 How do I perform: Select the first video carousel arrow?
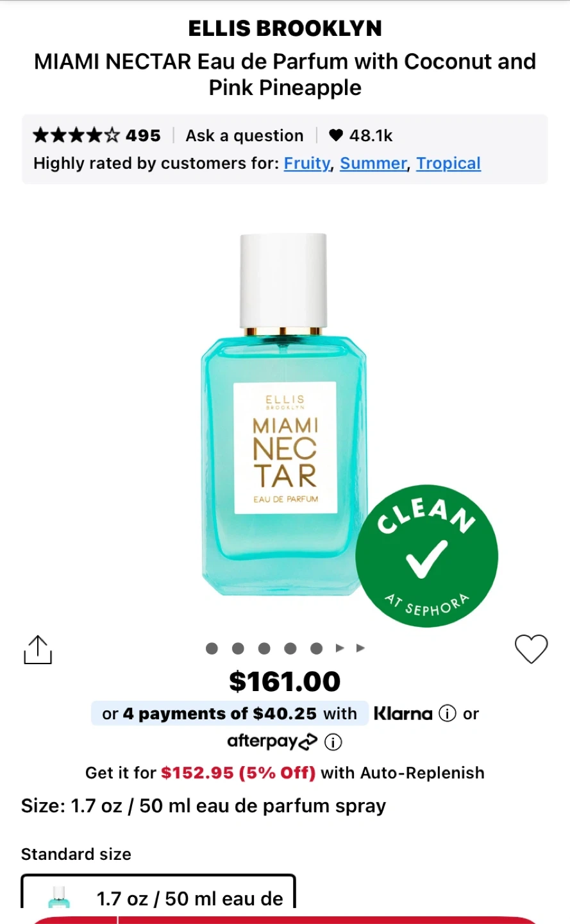click(x=340, y=648)
